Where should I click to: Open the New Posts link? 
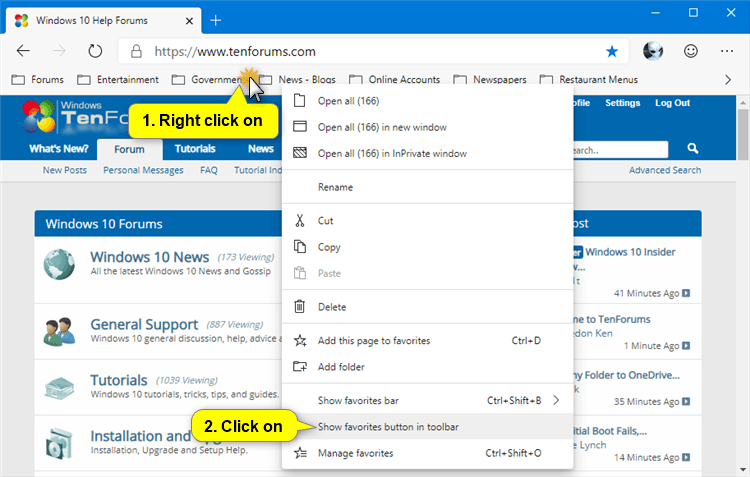tap(65, 170)
